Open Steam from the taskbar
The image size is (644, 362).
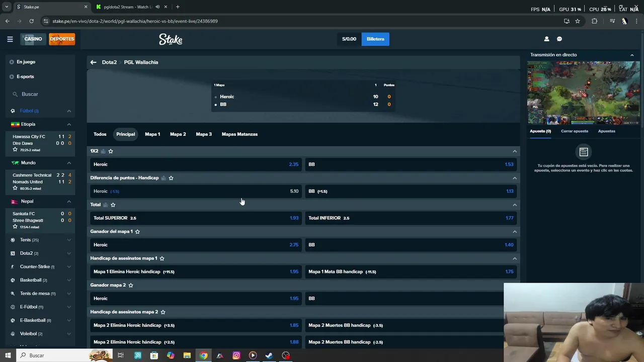(x=269, y=355)
